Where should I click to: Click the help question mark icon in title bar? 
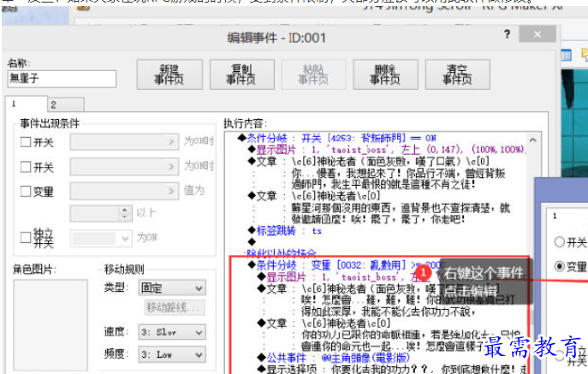507,34
